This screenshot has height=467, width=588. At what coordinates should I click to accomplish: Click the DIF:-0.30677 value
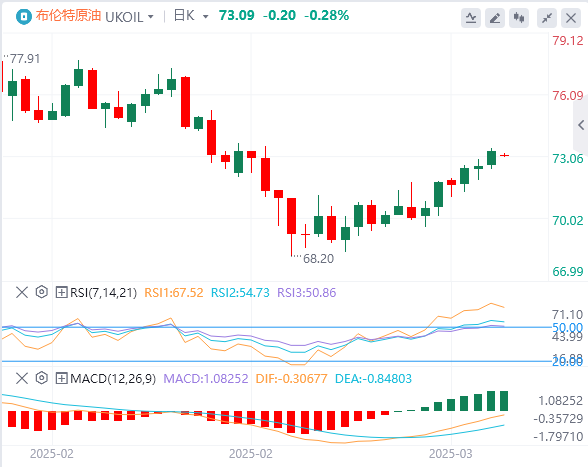coord(291,378)
